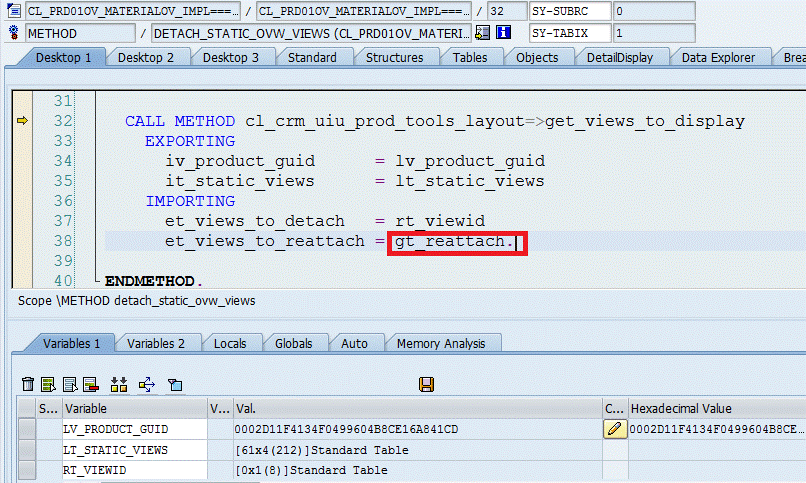Image resolution: width=806 pixels, height=483 pixels.
Task: Open the Standard tab
Action: 312,58
